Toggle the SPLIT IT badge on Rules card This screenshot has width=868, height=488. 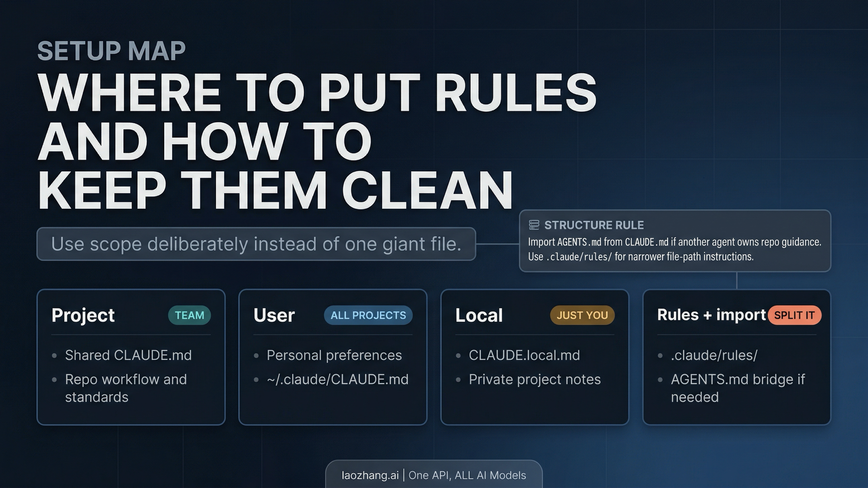pos(794,315)
